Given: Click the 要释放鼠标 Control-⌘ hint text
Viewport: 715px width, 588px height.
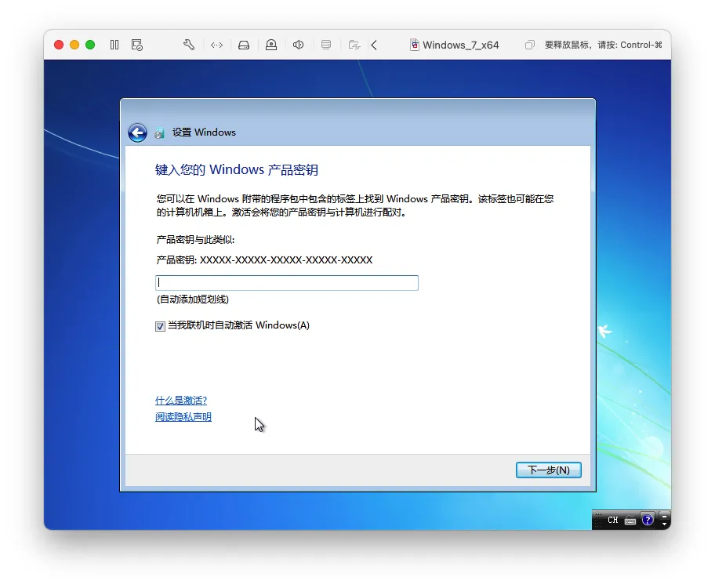Looking at the screenshot, I should tap(604, 45).
